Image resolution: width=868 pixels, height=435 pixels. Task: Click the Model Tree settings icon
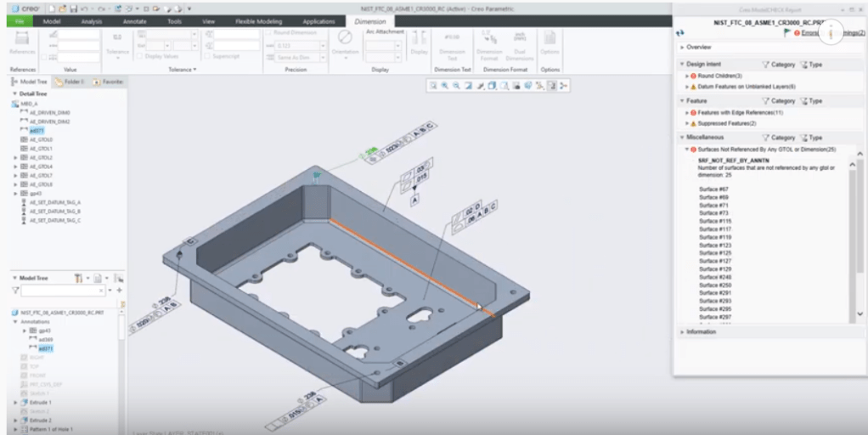pyautogui.click(x=79, y=278)
